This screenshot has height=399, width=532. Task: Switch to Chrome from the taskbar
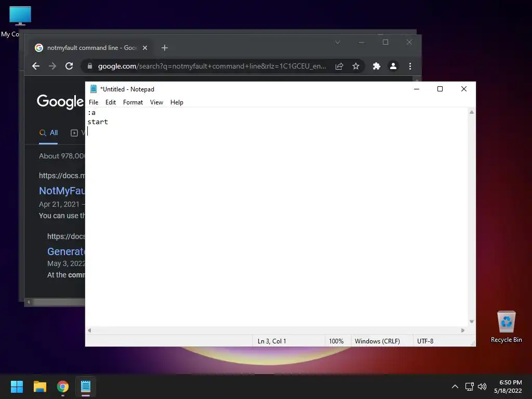pyautogui.click(x=63, y=387)
